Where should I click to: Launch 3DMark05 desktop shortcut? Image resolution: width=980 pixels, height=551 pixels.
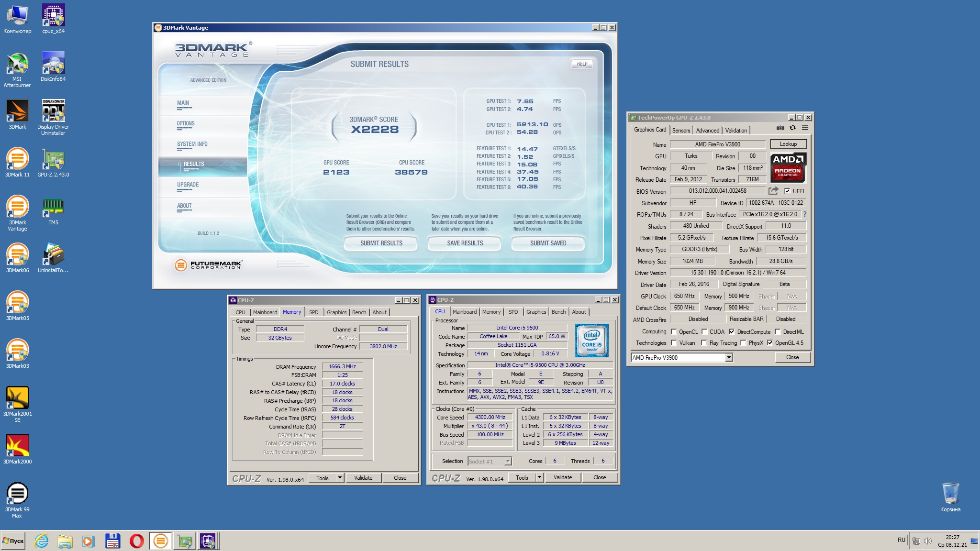click(x=17, y=306)
